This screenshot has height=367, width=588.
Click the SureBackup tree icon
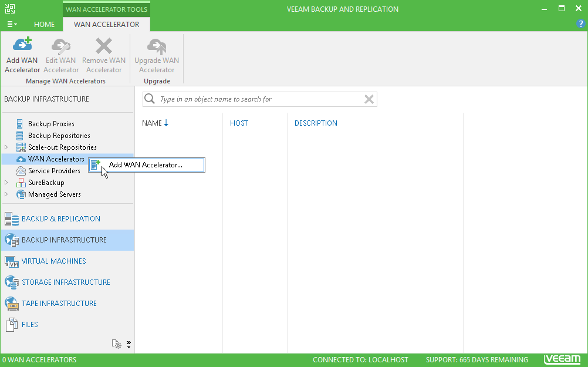click(x=21, y=183)
